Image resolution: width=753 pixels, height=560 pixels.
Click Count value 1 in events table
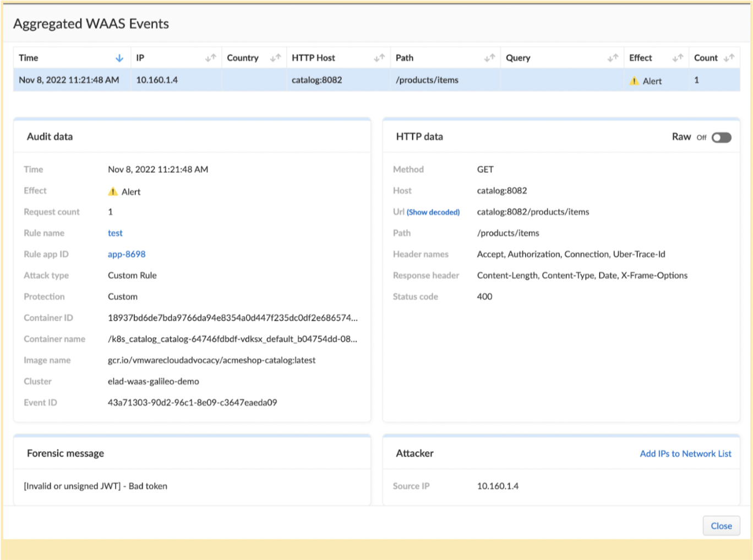click(x=696, y=80)
